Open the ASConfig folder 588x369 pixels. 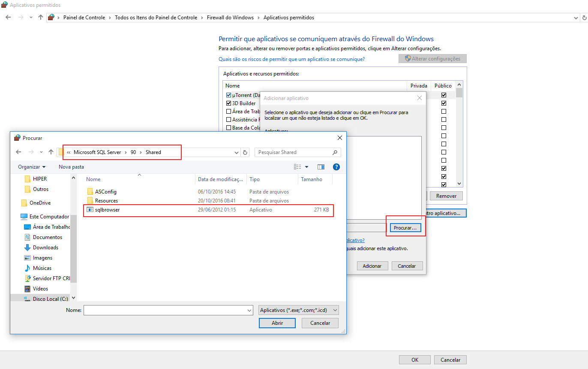coord(105,192)
